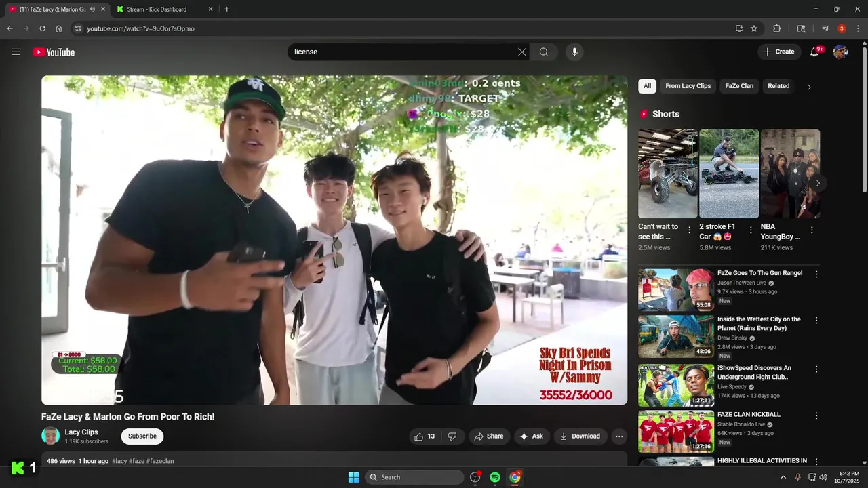Image resolution: width=868 pixels, height=488 pixels.
Task: Dislike the video with thumbs down
Action: 452,436
